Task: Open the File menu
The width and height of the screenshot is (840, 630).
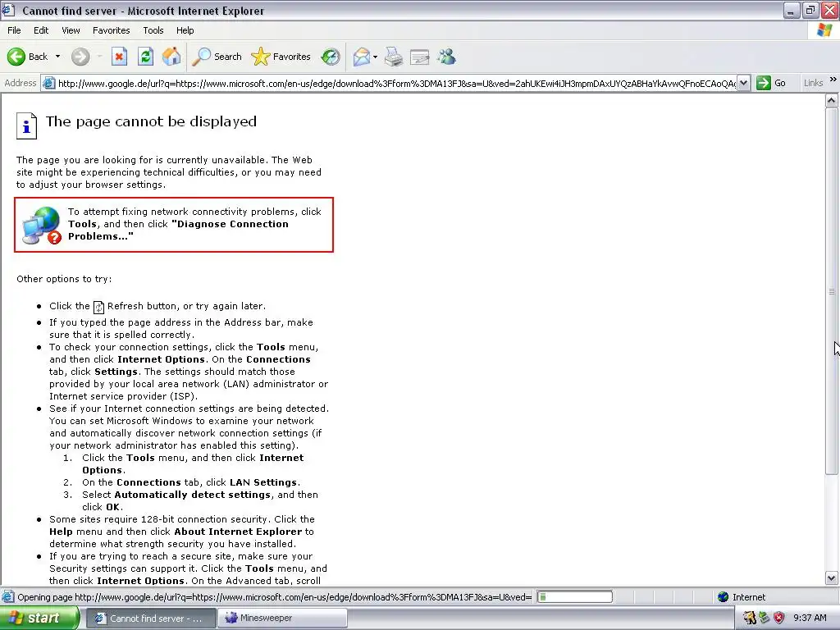Action: click(14, 30)
